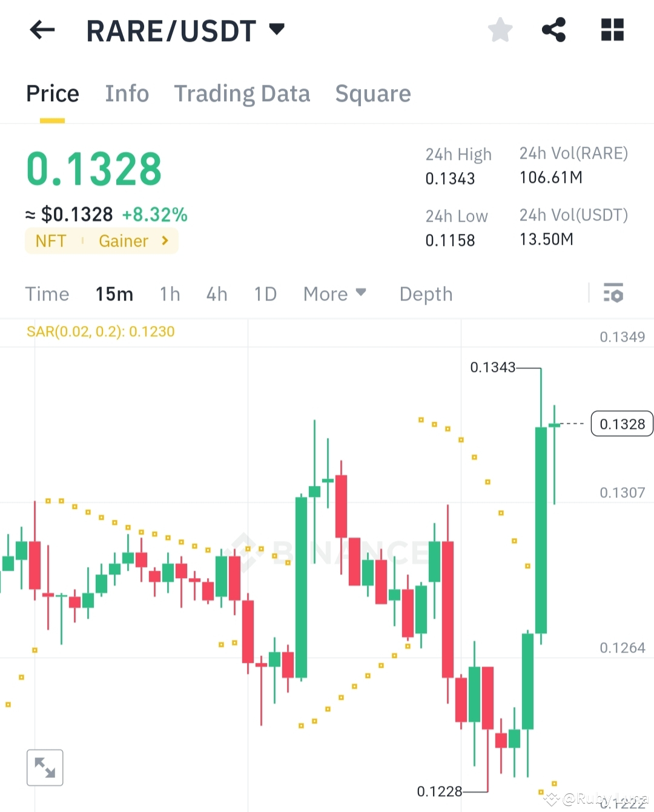Open the share icon in the top bar
The height and width of the screenshot is (812, 654).
point(553,30)
